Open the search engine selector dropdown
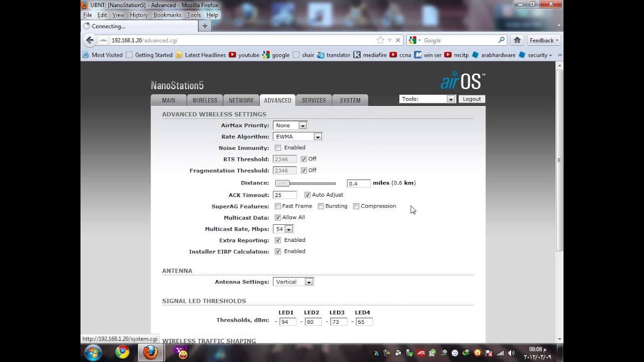 point(415,40)
